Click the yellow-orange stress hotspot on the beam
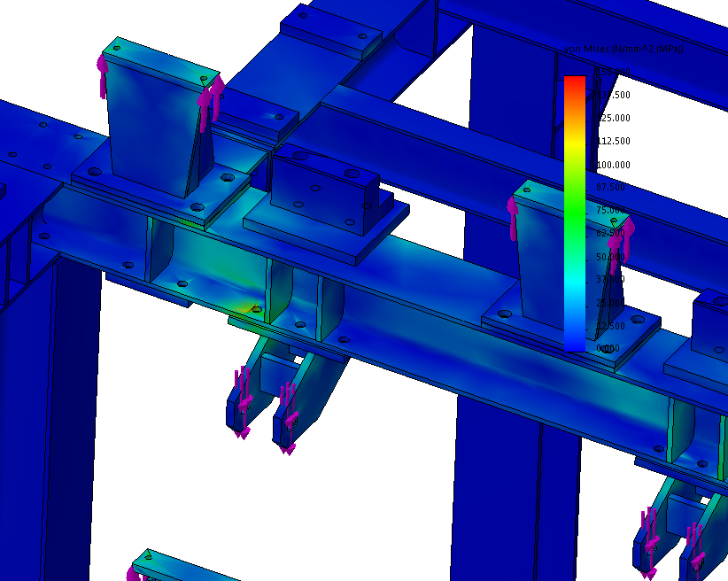 click(241, 306)
